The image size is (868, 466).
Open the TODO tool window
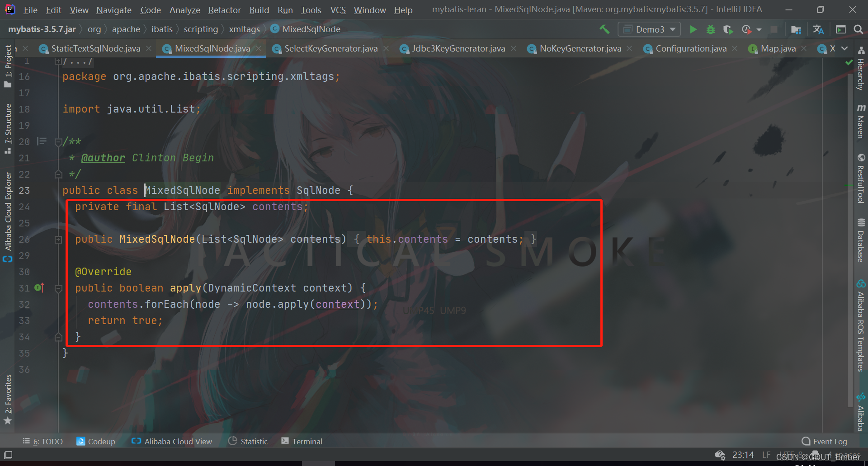tap(43, 441)
